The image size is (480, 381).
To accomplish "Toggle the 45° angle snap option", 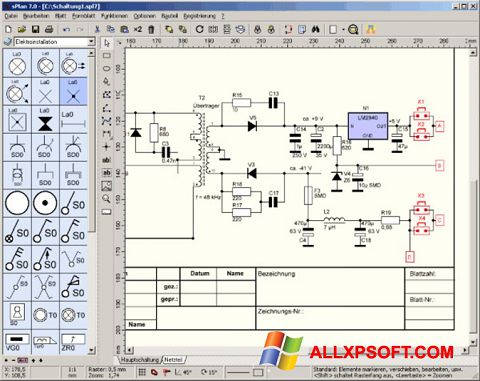I will point(182,372).
